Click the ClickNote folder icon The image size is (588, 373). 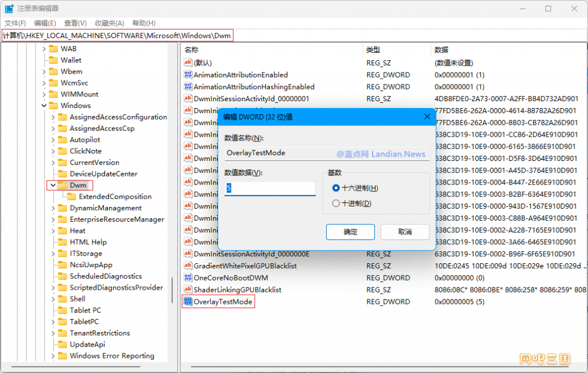[63, 151]
